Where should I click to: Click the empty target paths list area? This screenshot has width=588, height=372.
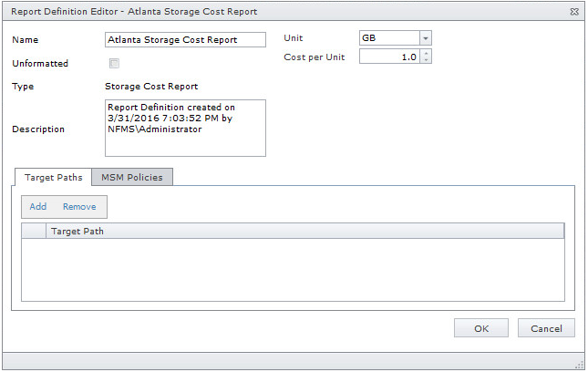pyautogui.click(x=292, y=269)
